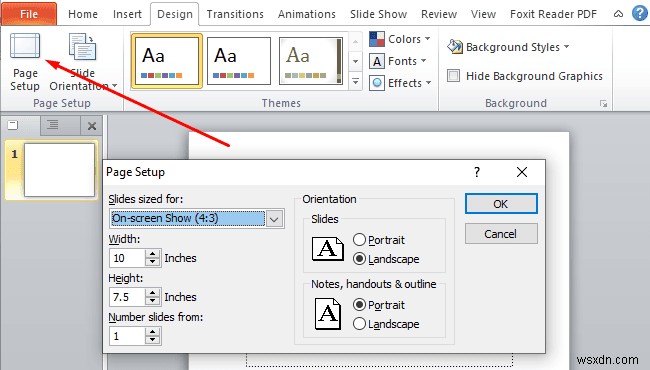
Task: Switch to the Transitions tab
Action: point(235,14)
